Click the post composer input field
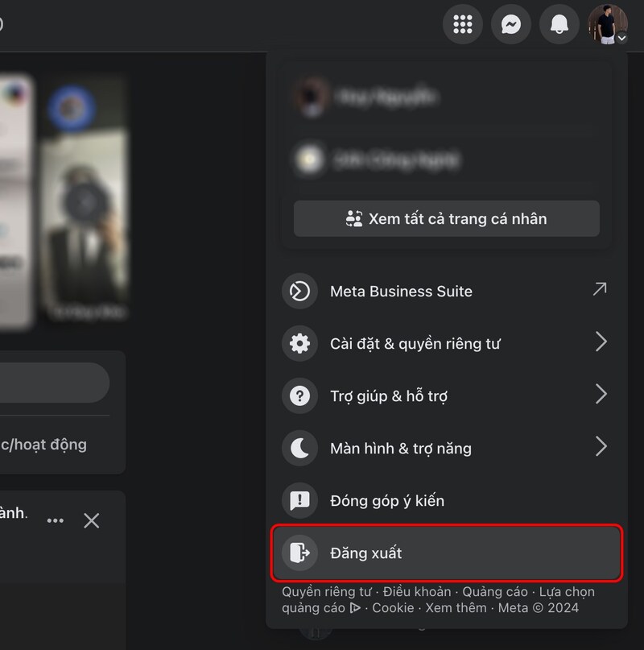Viewport: 644px width, 650px height. click(55, 383)
